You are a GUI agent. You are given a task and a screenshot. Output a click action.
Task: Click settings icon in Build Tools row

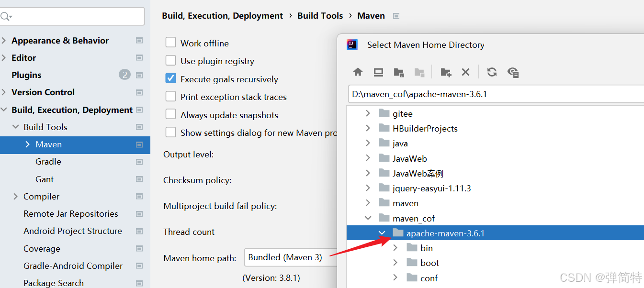coord(139,127)
